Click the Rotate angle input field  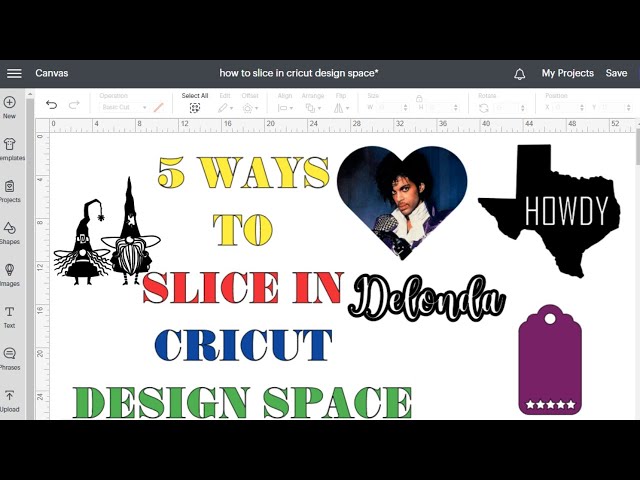click(506, 108)
